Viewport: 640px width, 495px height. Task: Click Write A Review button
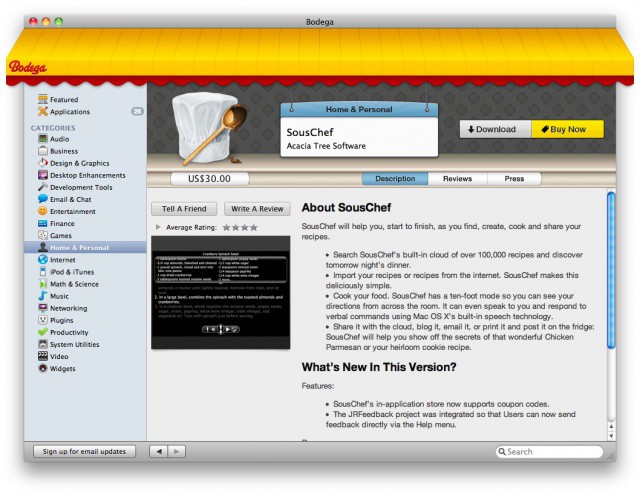tap(257, 209)
